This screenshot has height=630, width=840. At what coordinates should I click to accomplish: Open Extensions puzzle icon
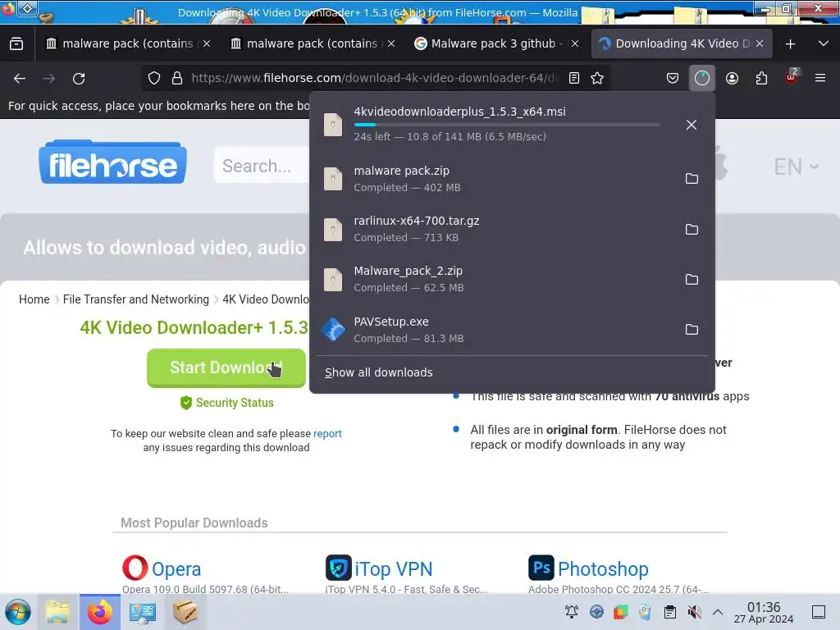click(761, 78)
